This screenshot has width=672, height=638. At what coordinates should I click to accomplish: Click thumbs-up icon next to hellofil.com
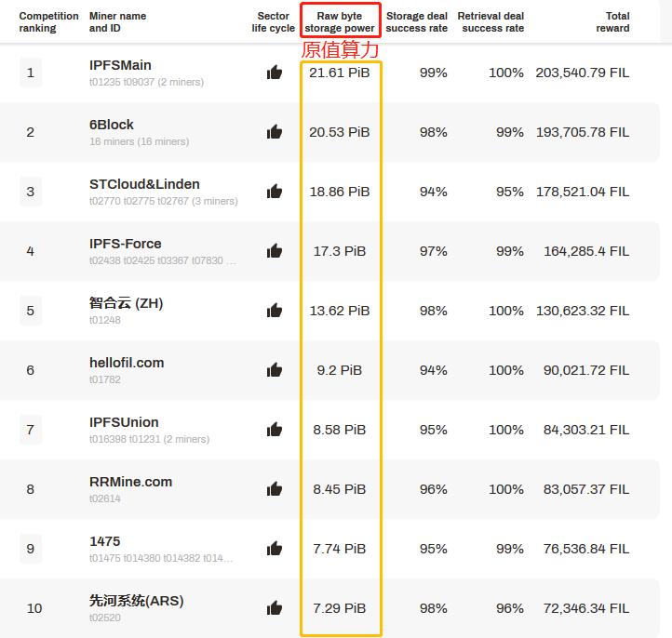[x=275, y=370]
